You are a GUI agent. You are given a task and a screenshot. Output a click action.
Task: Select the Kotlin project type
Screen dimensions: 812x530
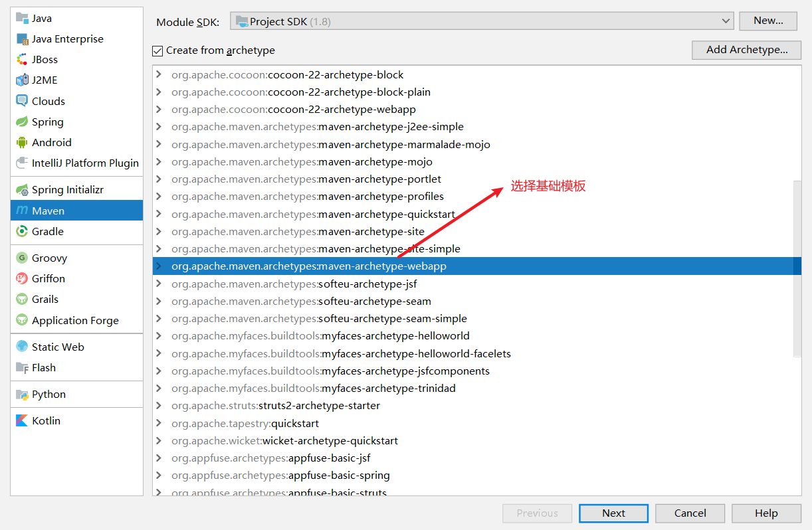point(76,420)
